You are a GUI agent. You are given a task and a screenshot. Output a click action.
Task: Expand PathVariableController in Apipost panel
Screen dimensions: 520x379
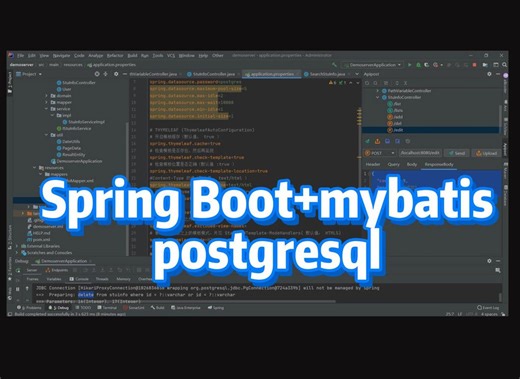click(x=378, y=91)
